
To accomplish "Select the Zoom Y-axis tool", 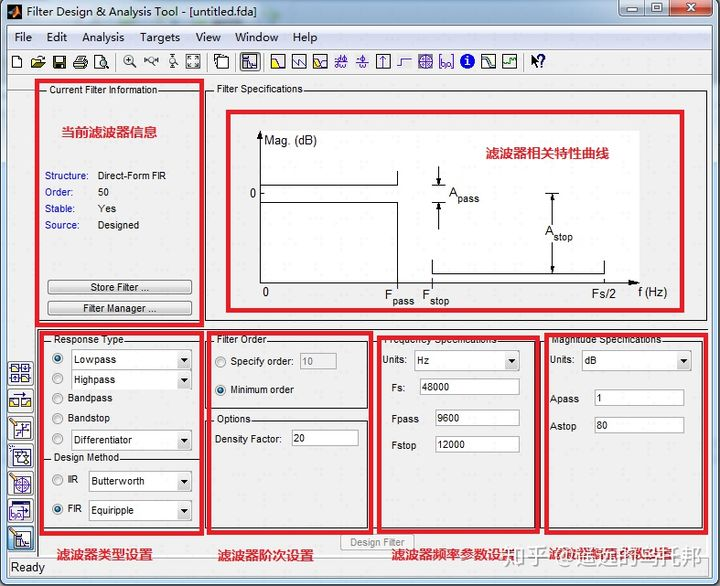I will pyautogui.click(x=173, y=62).
